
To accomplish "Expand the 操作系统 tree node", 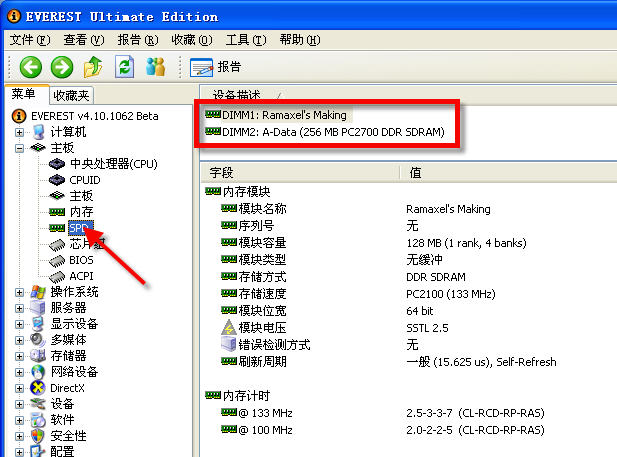I will coord(19,292).
